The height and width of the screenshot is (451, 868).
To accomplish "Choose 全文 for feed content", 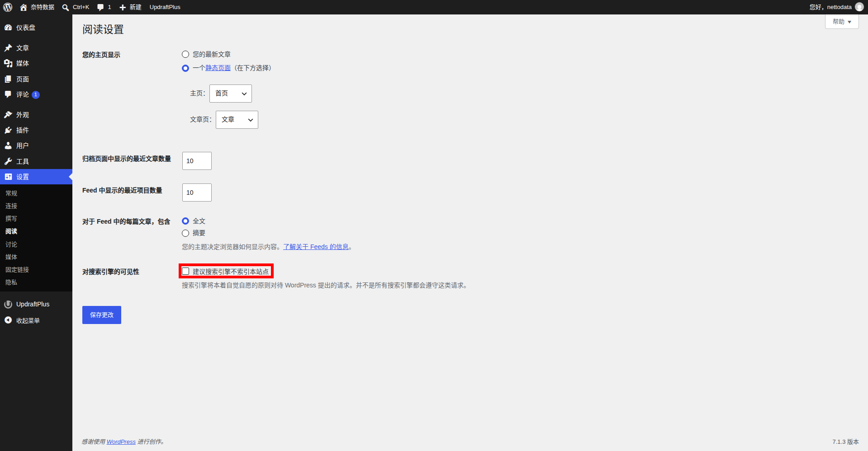I will pyautogui.click(x=185, y=221).
